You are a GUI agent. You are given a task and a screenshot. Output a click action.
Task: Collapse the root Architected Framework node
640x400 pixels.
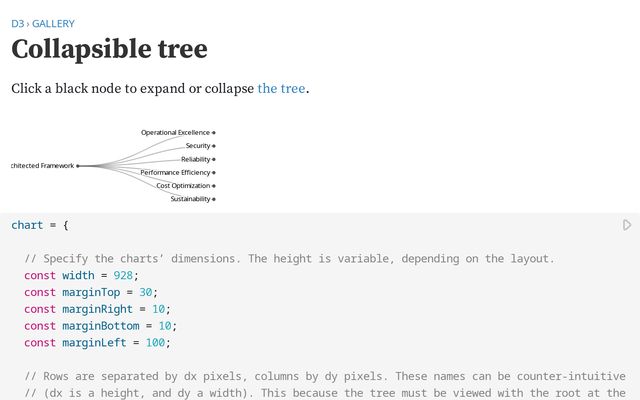(x=78, y=166)
